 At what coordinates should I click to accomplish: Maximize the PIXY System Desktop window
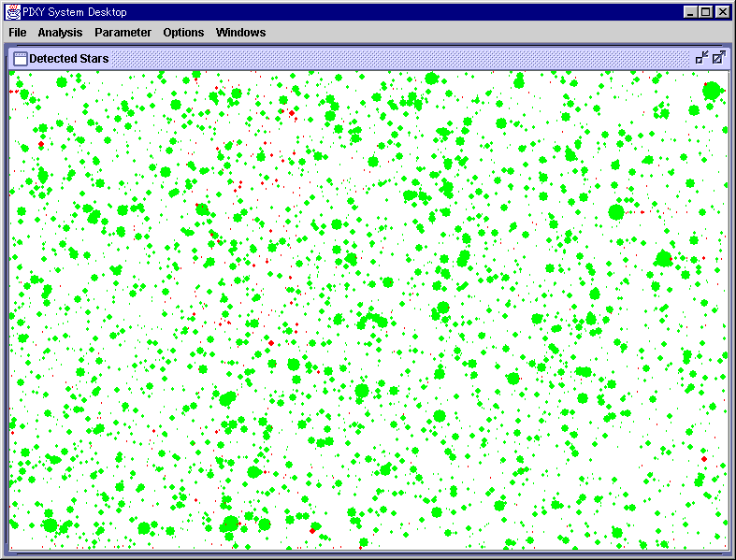point(705,12)
